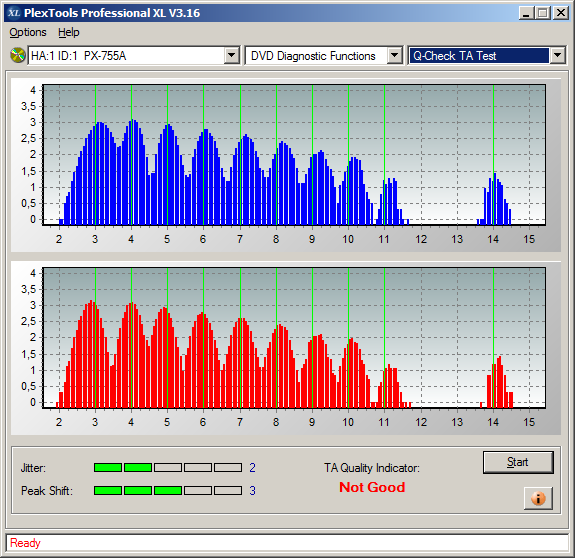This screenshot has width=575, height=558.
Task: Click the Start button
Action: [518, 462]
